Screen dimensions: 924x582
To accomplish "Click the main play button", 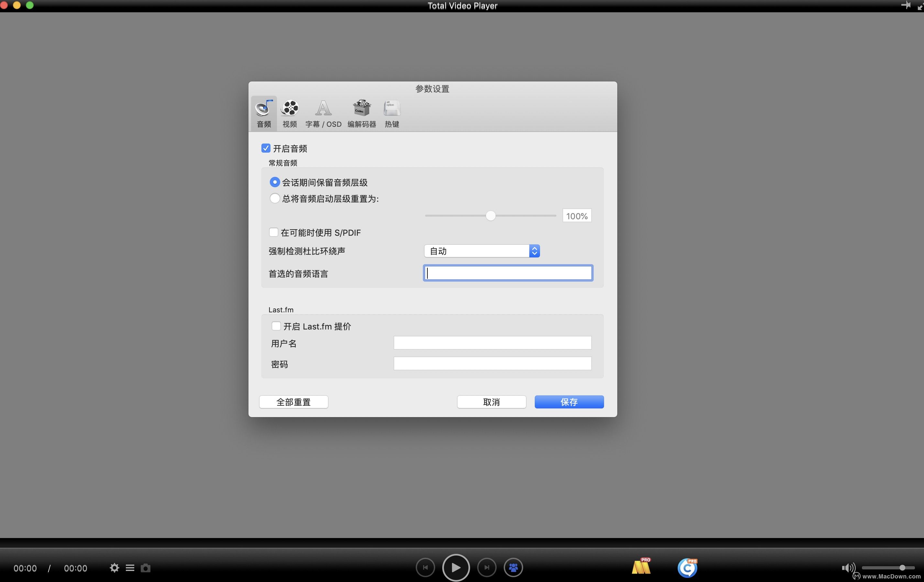I will click(x=456, y=567).
